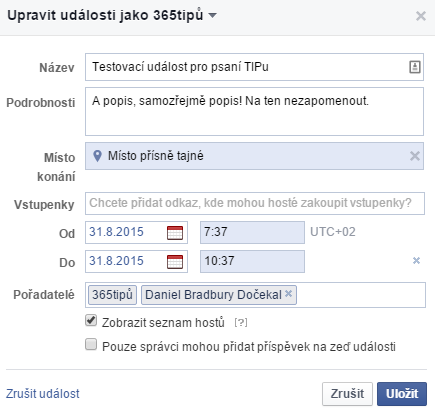Remove the end time row

point(416,260)
